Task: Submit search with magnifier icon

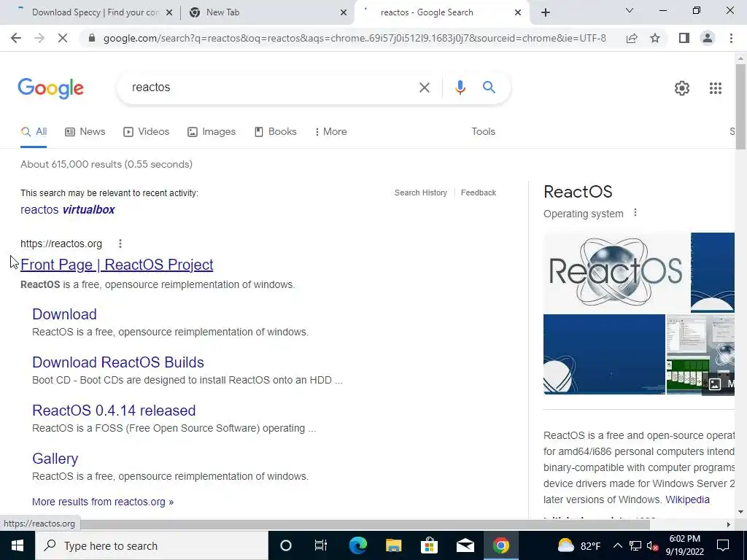Action: click(489, 87)
